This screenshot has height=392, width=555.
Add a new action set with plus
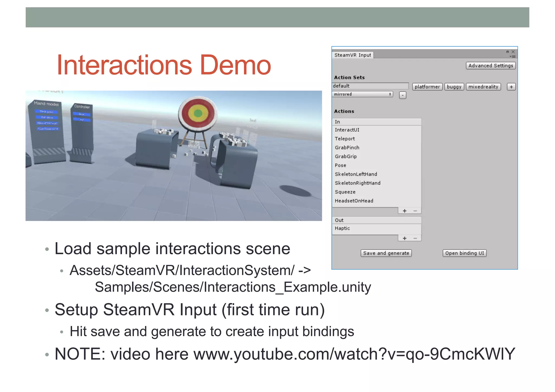pos(511,87)
